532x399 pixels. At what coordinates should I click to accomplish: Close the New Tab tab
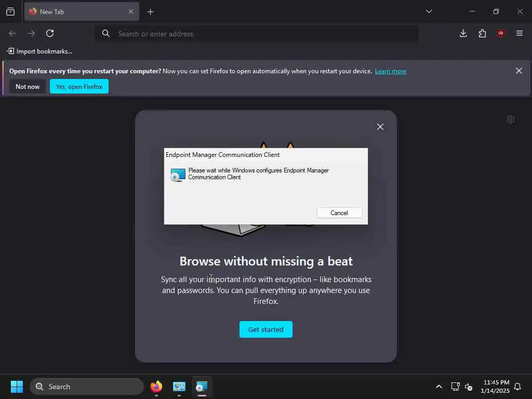tap(131, 11)
